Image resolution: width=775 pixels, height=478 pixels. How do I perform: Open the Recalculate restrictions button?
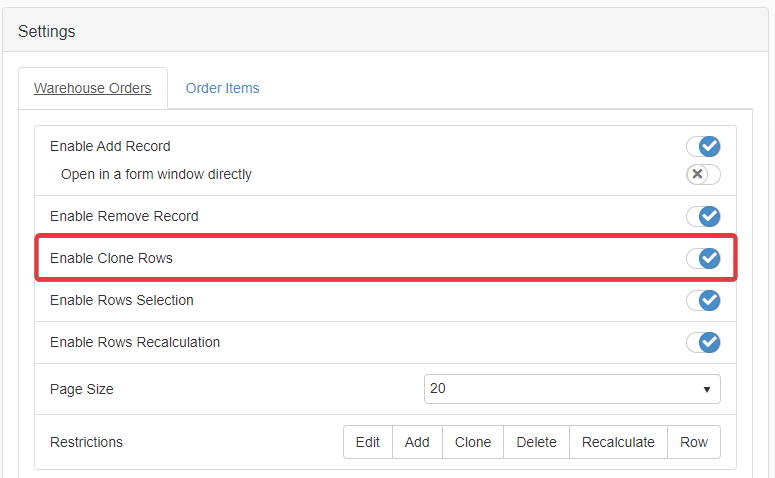coord(618,442)
